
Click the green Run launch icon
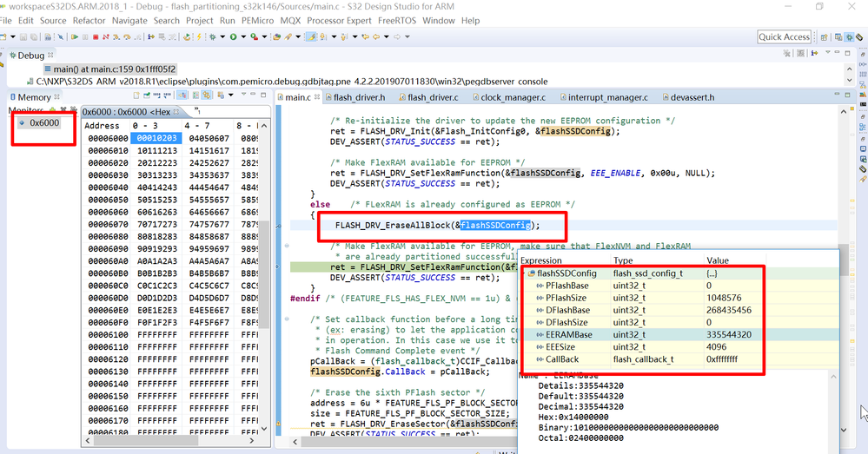coord(233,37)
